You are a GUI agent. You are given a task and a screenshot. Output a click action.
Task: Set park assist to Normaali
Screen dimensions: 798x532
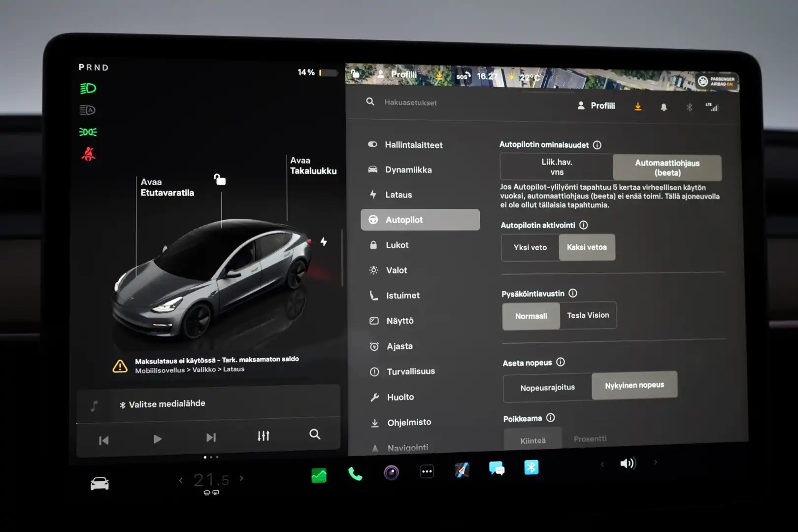point(531,316)
